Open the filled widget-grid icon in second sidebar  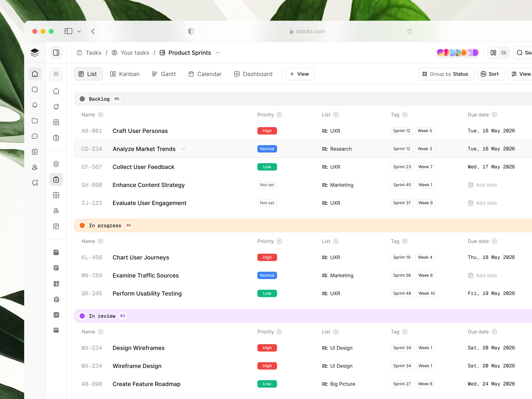point(56,284)
